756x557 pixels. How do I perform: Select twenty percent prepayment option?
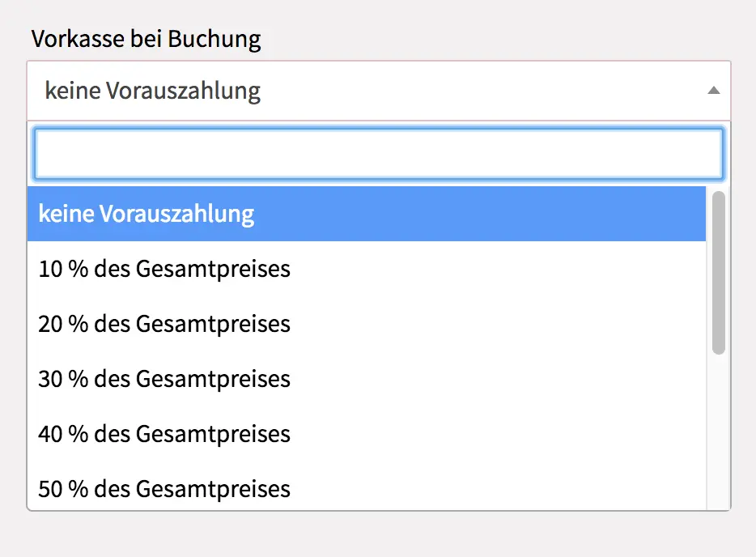click(164, 324)
